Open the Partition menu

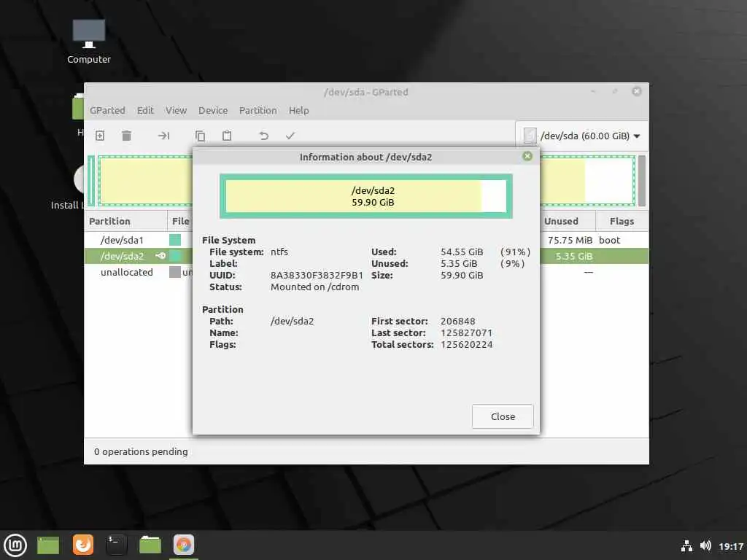pos(258,111)
